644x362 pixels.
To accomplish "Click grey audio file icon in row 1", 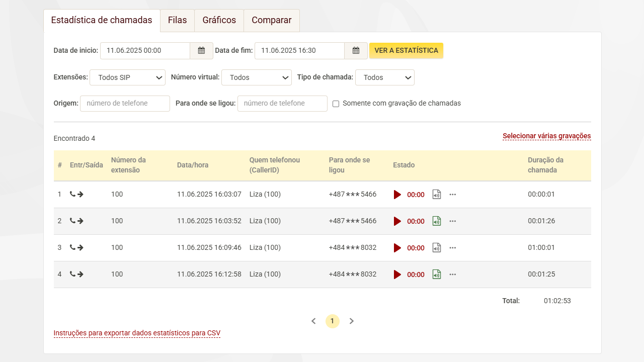I will 437,195.
